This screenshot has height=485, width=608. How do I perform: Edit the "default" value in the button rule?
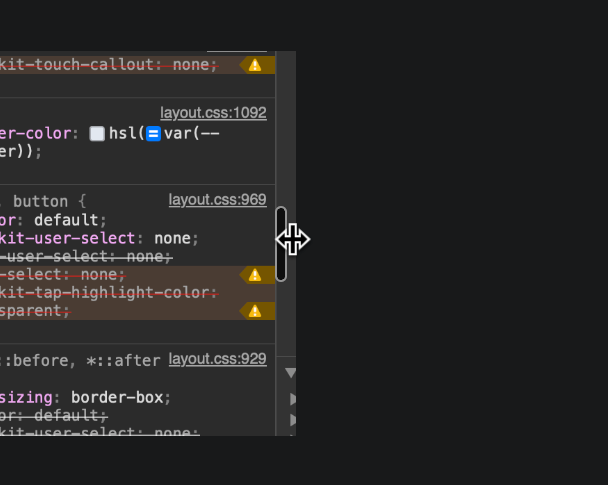pyautogui.click(x=66, y=220)
